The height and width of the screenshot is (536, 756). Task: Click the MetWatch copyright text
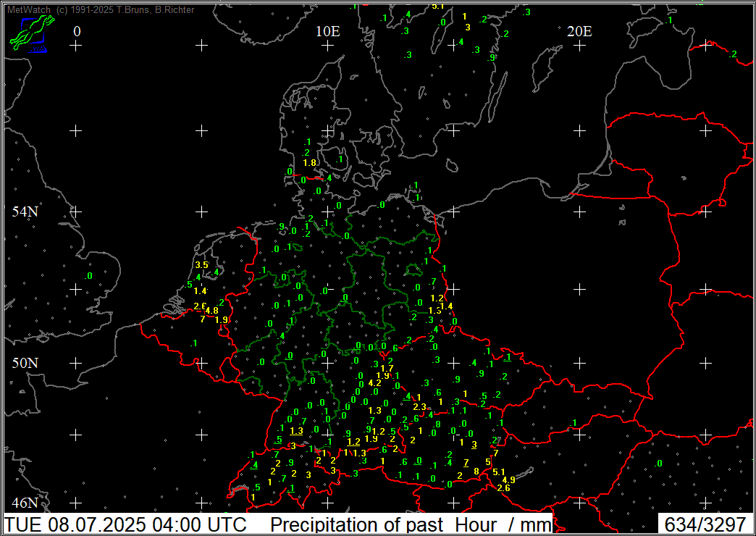(x=100, y=9)
